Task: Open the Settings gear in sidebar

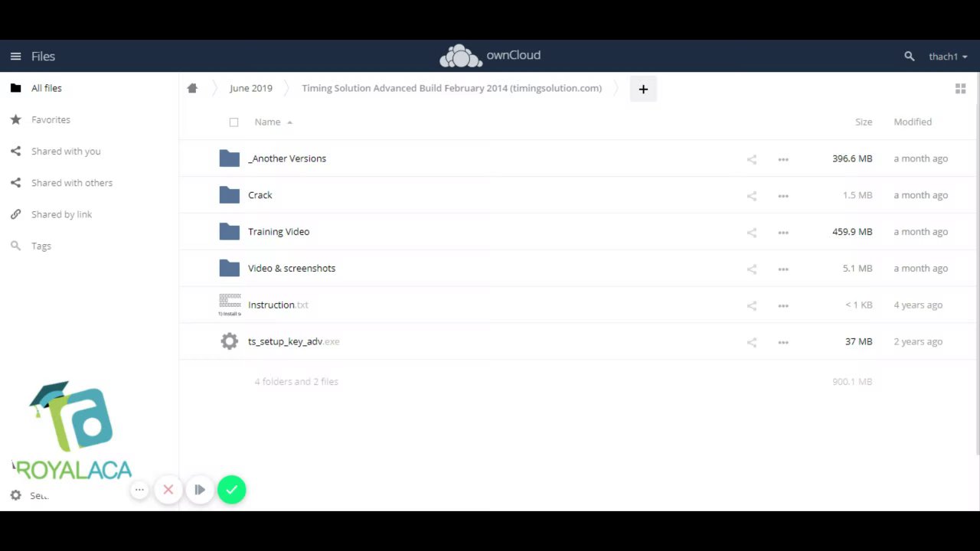Action: tap(15, 495)
